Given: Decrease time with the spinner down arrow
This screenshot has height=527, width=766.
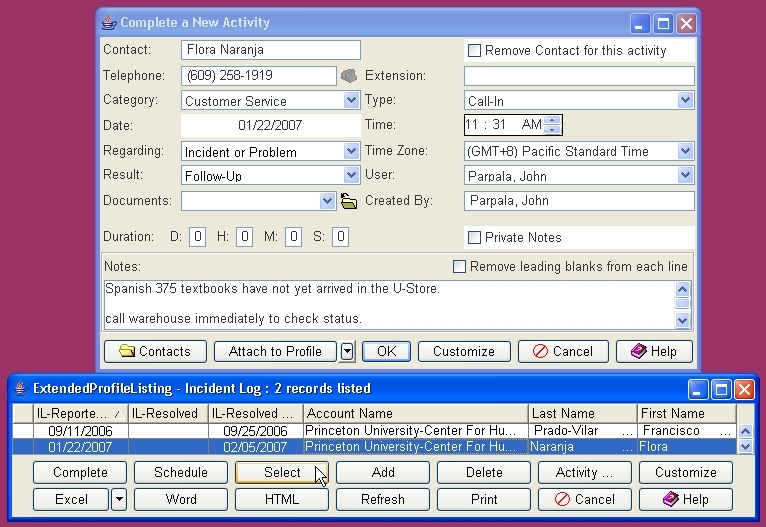Looking at the screenshot, I should point(552,129).
